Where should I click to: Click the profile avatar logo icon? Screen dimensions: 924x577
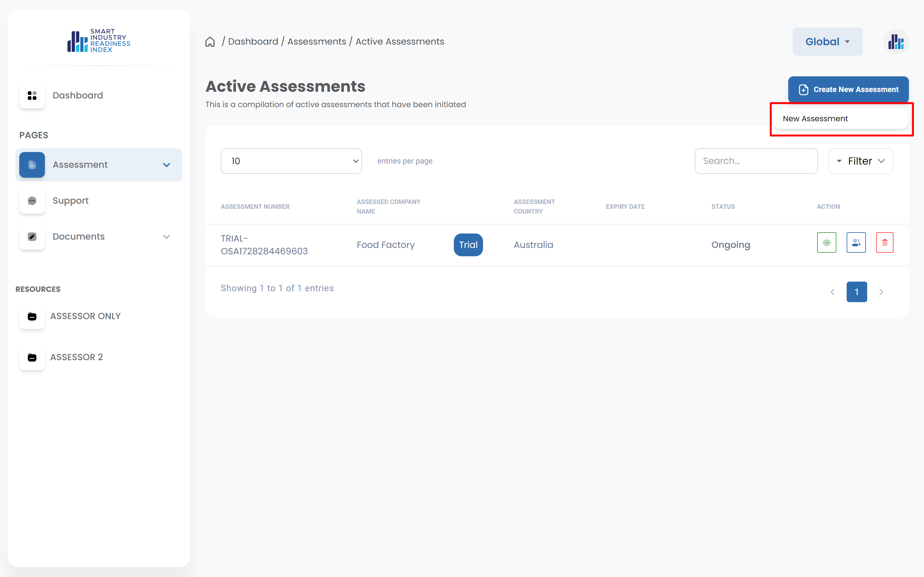(x=895, y=42)
